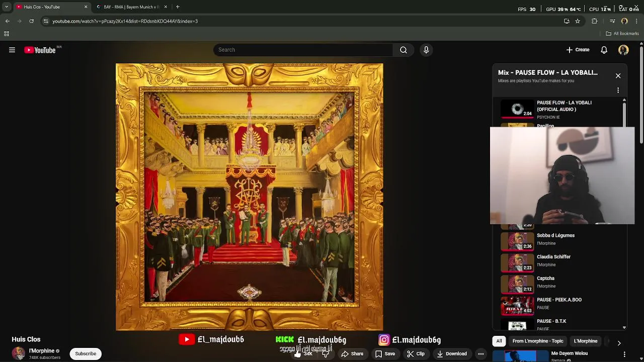
Task: Click the address bar URL
Action: 125,21
